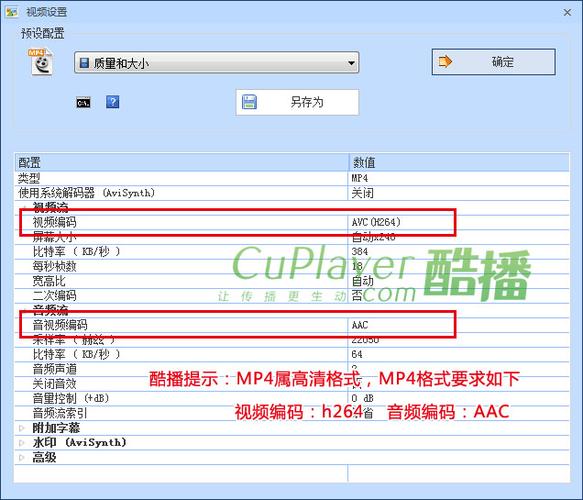Click the 0 dB volume value

pyautogui.click(x=363, y=399)
